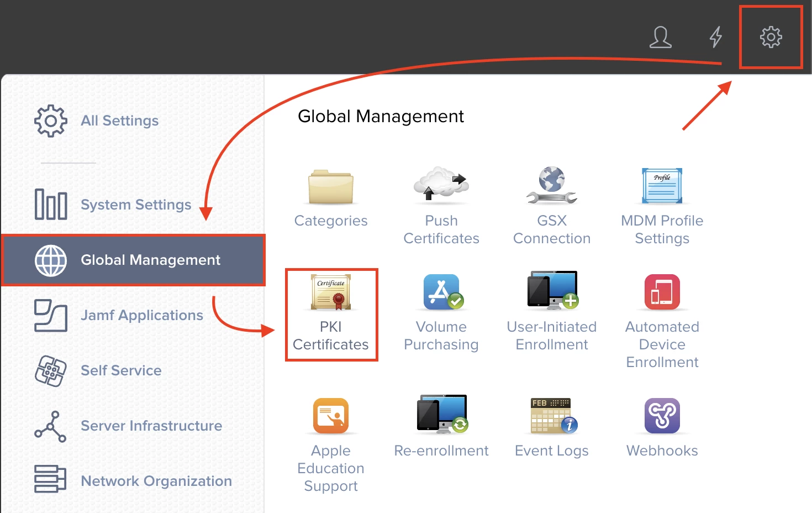
Task: Click the Network Organization servers icon
Action: 51,479
